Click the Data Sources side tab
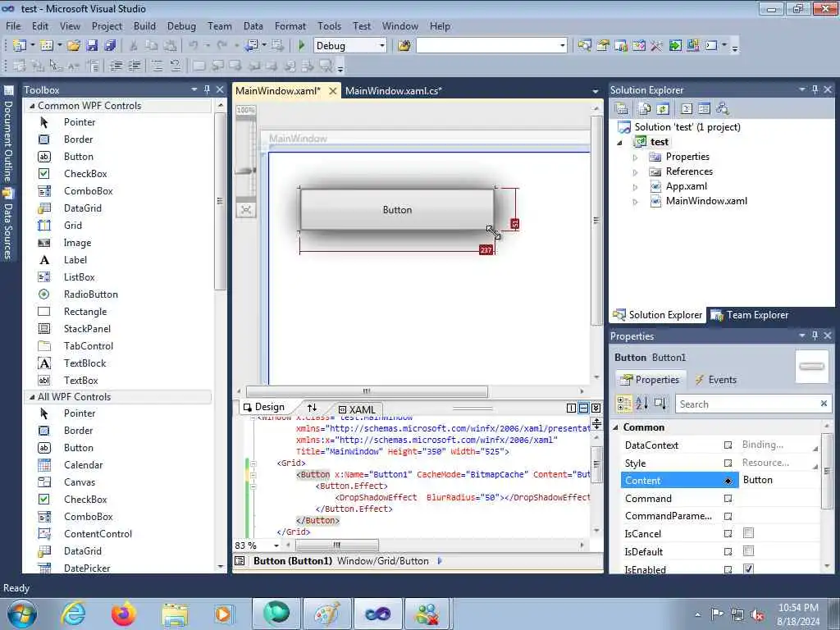This screenshot has height=630, width=840. (8, 224)
